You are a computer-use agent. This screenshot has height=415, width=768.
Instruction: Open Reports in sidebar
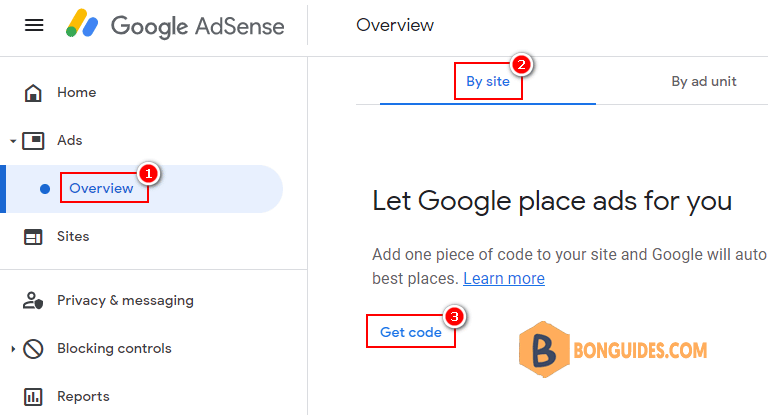83,396
